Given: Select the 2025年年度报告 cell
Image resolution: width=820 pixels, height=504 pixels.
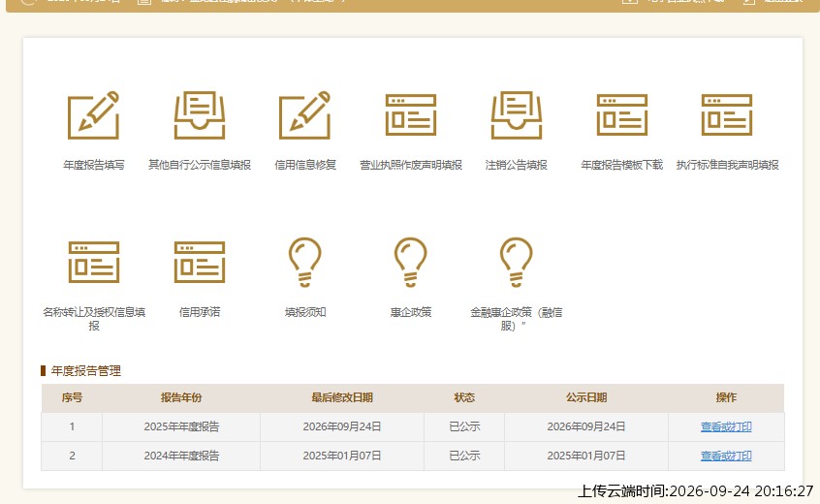Looking at the screenshot, I should [181, 426].
